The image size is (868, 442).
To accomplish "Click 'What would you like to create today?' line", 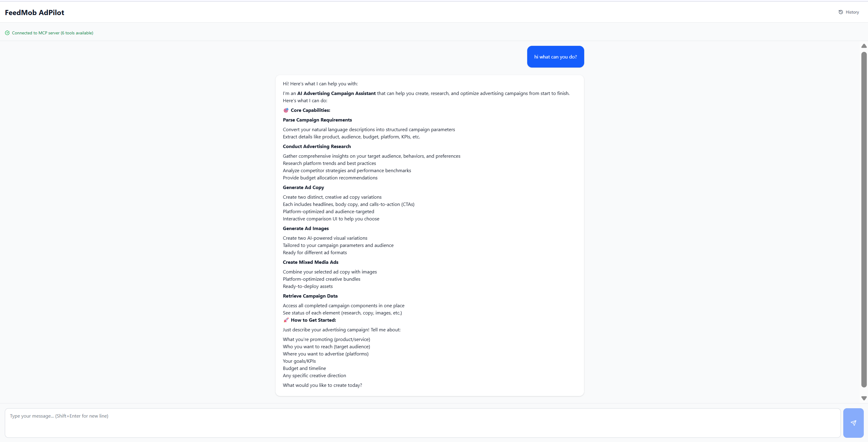I will click(x=322, y=385).
